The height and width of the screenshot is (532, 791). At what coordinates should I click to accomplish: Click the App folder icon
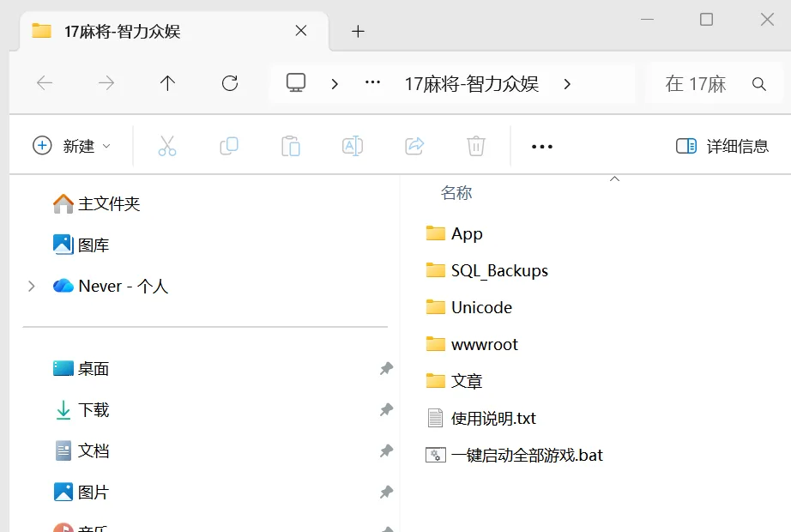[435, 233]
